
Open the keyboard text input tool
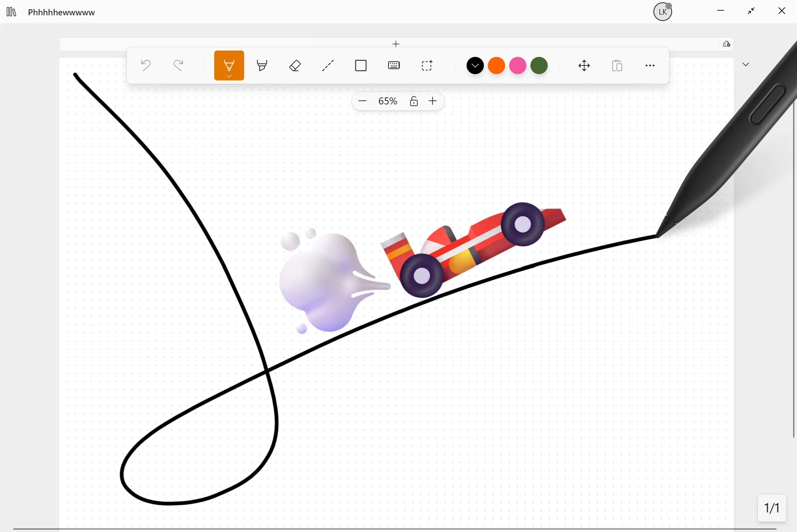point(394,65)
